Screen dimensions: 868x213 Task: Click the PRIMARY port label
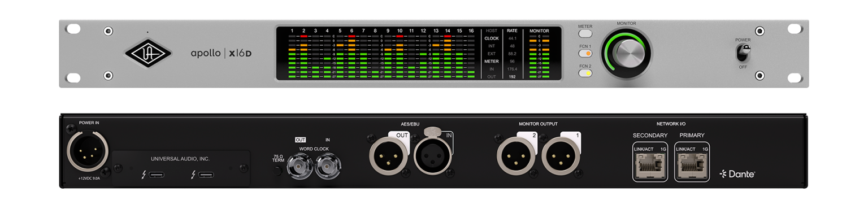click(692, 136)
